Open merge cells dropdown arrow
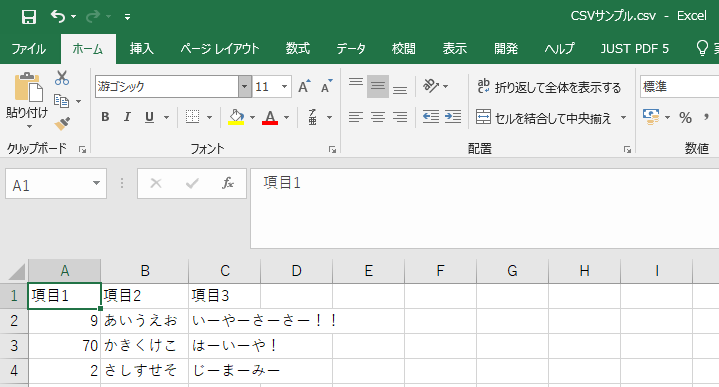 (x=624, y=118)
